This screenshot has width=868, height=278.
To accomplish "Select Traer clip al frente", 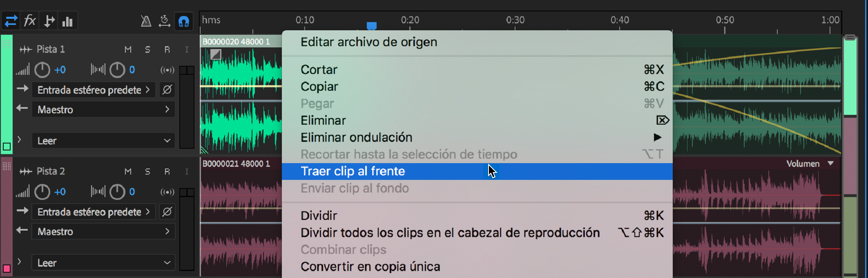I will [x=353, y=171].
